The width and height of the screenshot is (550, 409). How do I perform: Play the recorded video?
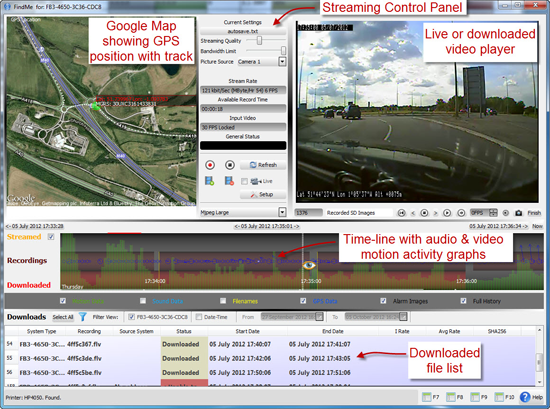tap(447, 213)
